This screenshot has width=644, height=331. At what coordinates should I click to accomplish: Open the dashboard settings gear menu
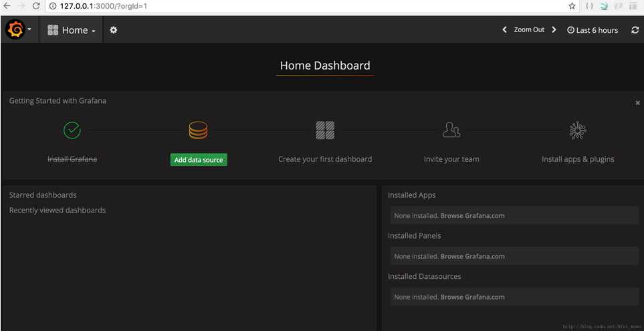[114, 30]
